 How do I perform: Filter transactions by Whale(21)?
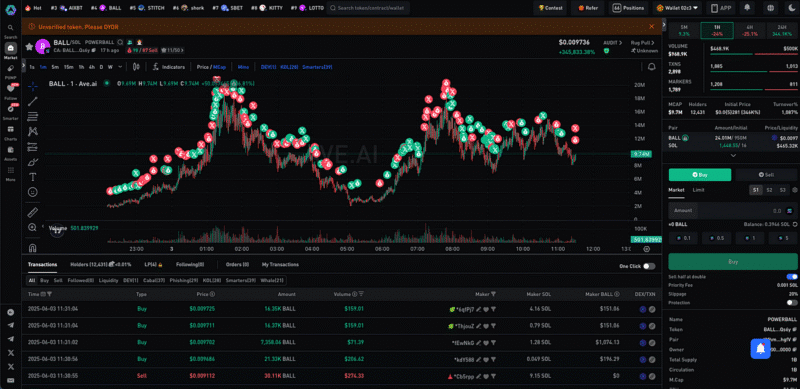[x=273, y=280]
